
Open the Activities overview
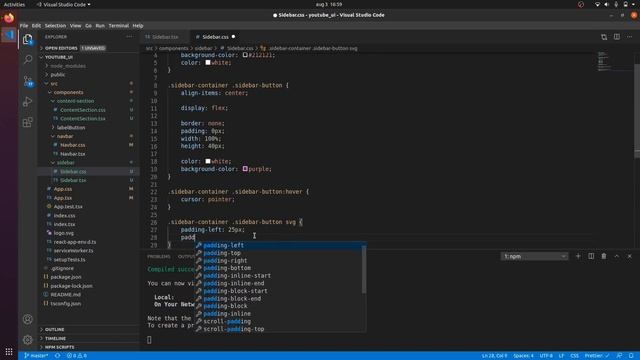coord(14,4)
